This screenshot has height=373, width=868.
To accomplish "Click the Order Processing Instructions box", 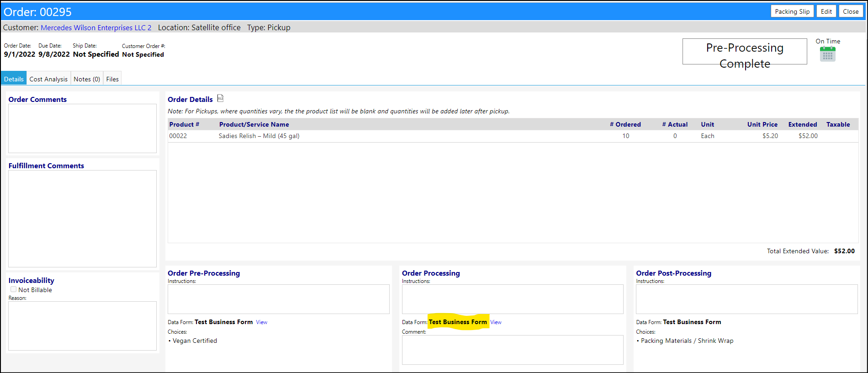I will click(513, 299).
